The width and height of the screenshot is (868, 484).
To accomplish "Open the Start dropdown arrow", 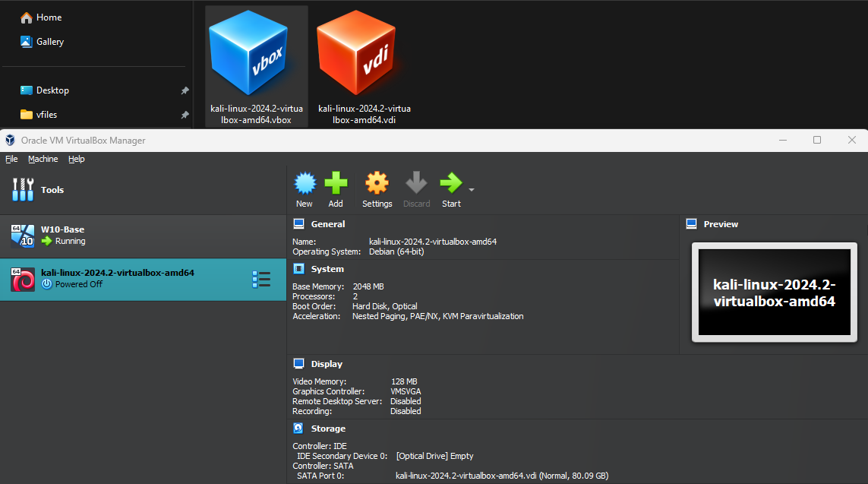I will click(472, 190).
